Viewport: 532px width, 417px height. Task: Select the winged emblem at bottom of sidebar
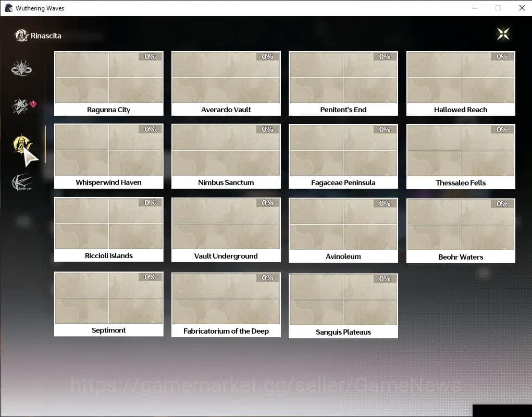click(x=22, y=182)
